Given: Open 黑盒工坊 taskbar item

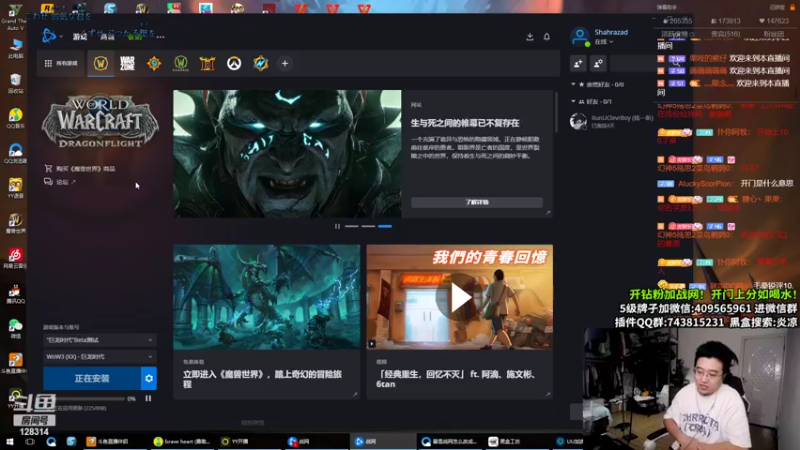Looking at the screenshot, I should click(515, 441).
